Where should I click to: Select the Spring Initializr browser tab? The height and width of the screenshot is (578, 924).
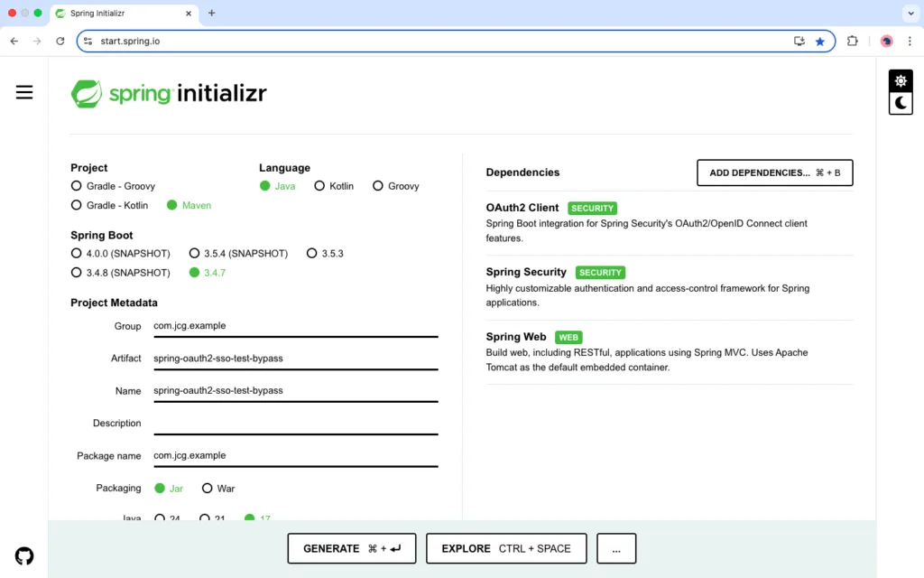[125, 13]
